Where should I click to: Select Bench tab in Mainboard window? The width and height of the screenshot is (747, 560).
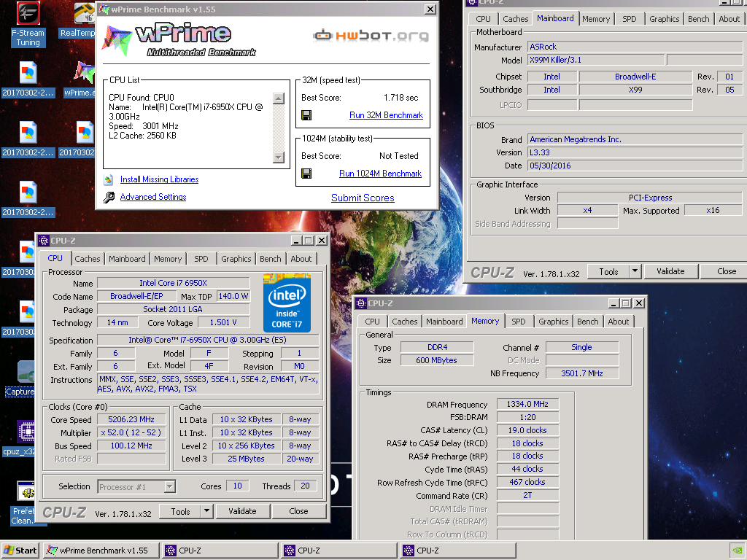point(699,18)
